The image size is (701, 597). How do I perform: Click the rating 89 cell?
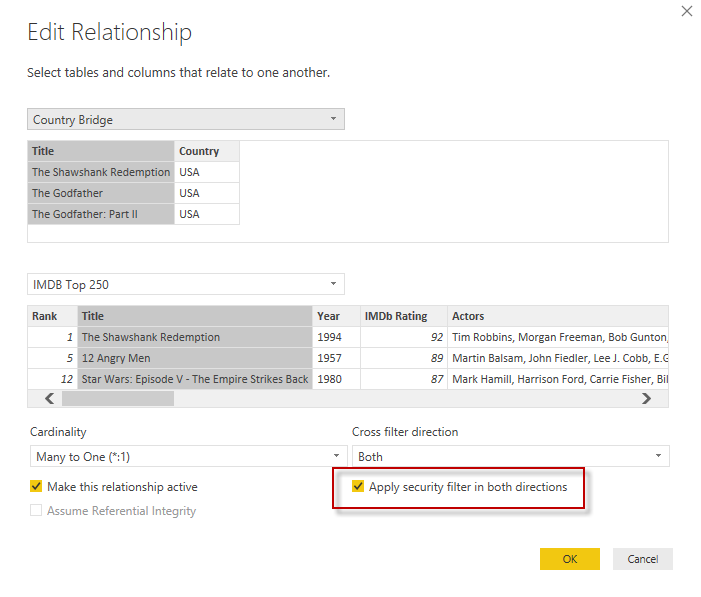coord(404,358)
